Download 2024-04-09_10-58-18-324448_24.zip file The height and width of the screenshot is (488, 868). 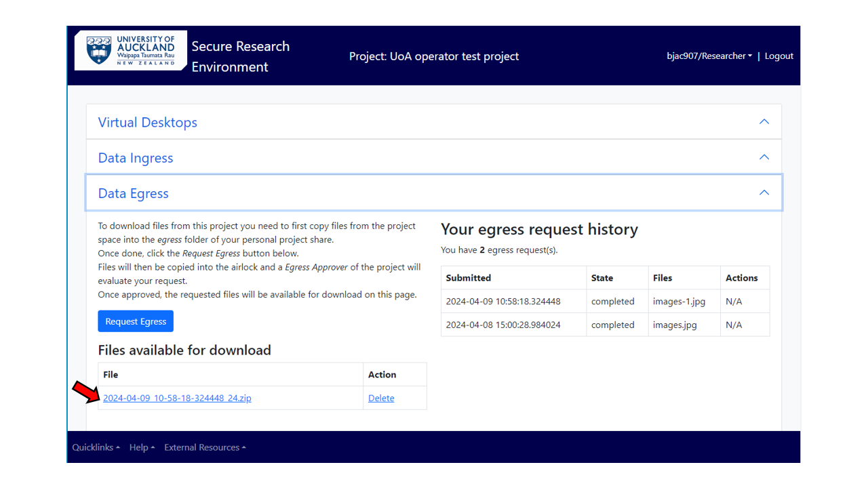click(177, 398)
